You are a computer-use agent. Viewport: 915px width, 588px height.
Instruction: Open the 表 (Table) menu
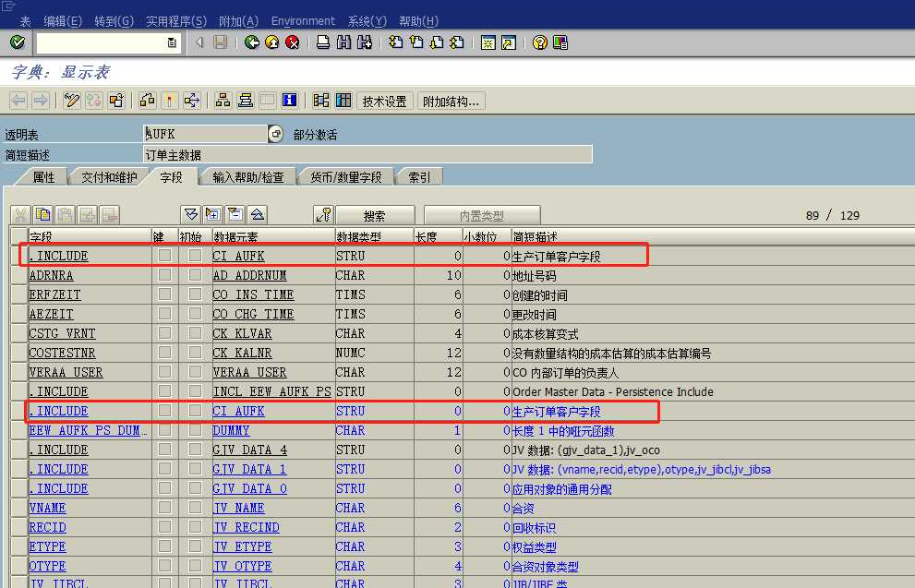(25, 21)
